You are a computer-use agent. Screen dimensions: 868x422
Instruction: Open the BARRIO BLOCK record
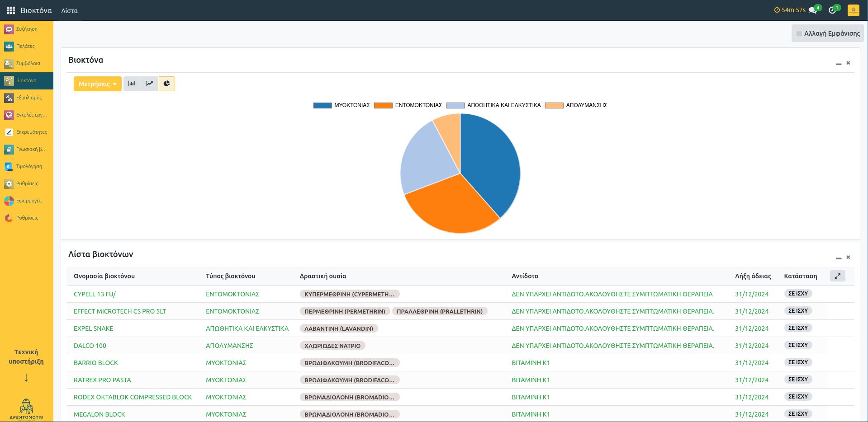(x=96, y=363)
